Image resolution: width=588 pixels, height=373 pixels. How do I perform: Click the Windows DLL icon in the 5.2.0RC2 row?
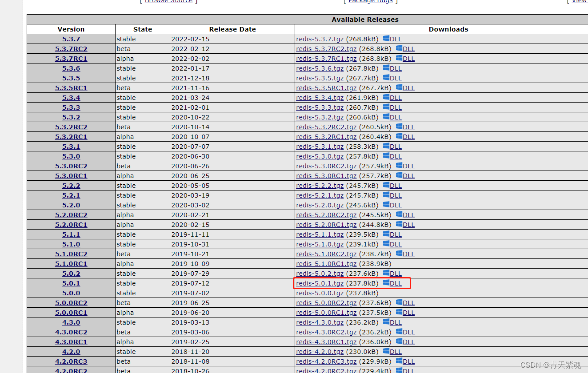(x=399, y=214)
